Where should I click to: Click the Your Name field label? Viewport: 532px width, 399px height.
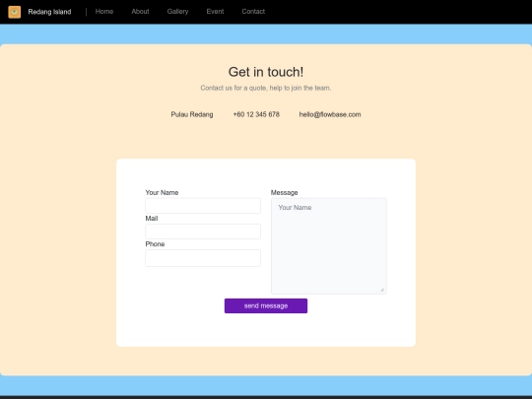click(x=162, y=193)
